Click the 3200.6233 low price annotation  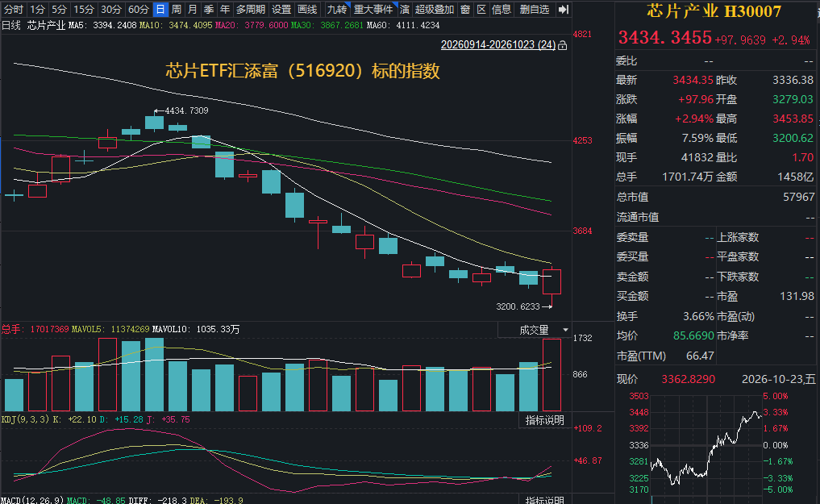(x=518, y=306)
